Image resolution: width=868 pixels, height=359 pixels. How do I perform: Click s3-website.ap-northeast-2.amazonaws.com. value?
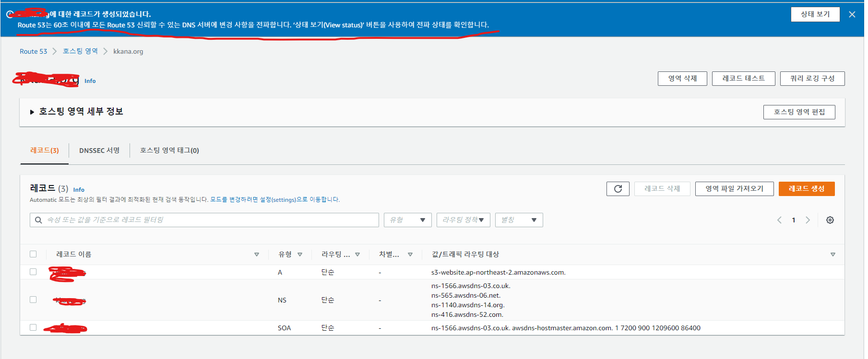point(498,272)
